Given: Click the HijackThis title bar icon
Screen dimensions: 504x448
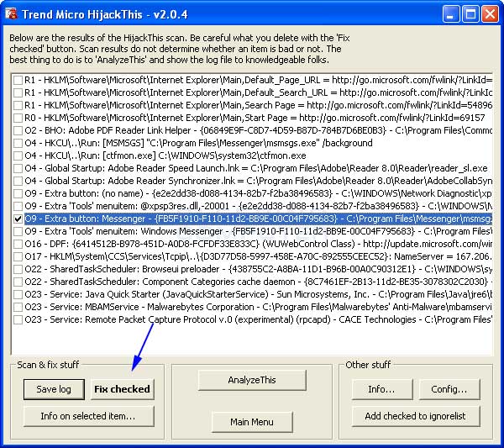Looking at the screenshot, I should coord(11,13).
